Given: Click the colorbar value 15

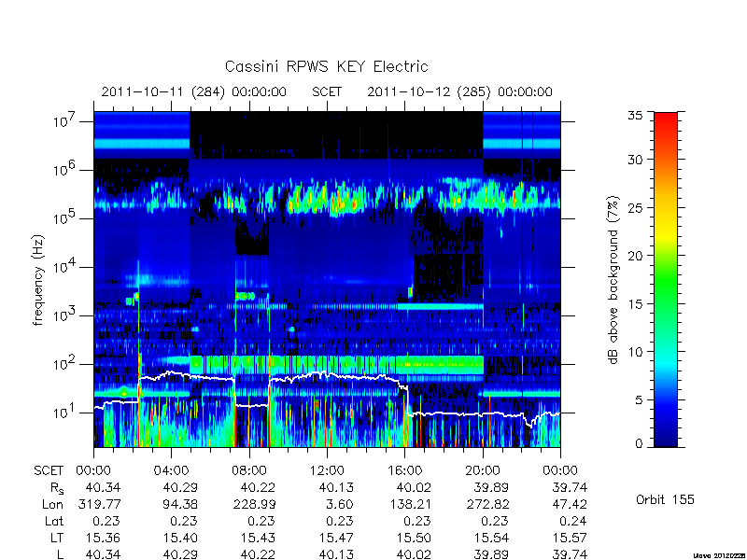Looking at the screenshot, I should [635, 304].
